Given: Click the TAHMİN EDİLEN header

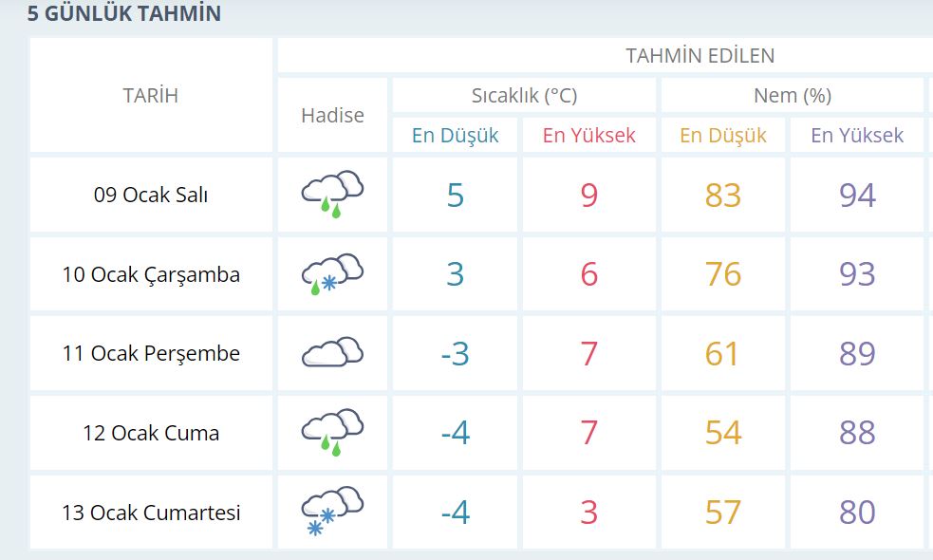Looking at the screenshot, I should coord(700,55).
